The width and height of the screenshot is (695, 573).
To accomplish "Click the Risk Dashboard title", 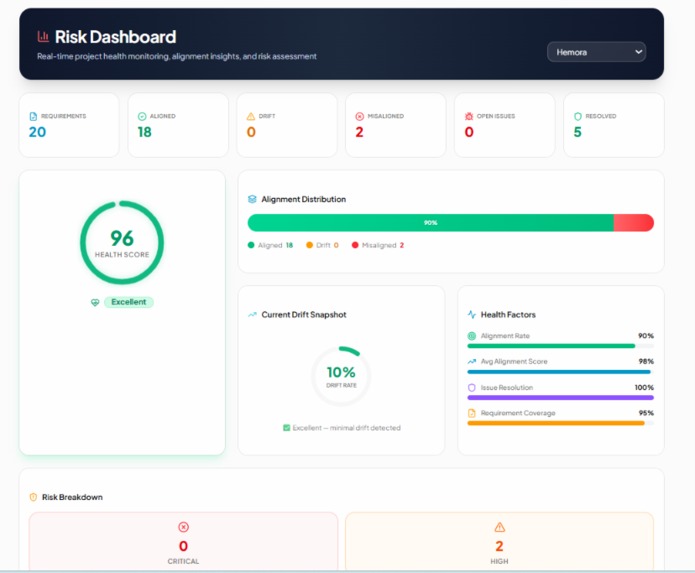I will tap(115, 37).
